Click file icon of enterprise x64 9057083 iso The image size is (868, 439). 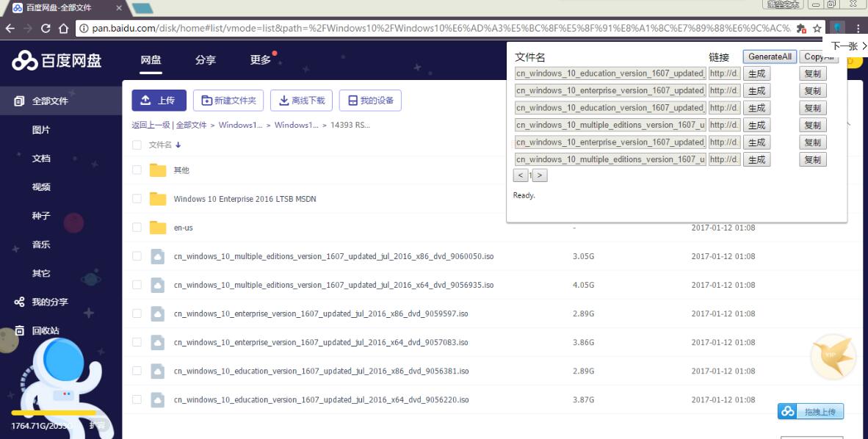click(x=158, y=343)
